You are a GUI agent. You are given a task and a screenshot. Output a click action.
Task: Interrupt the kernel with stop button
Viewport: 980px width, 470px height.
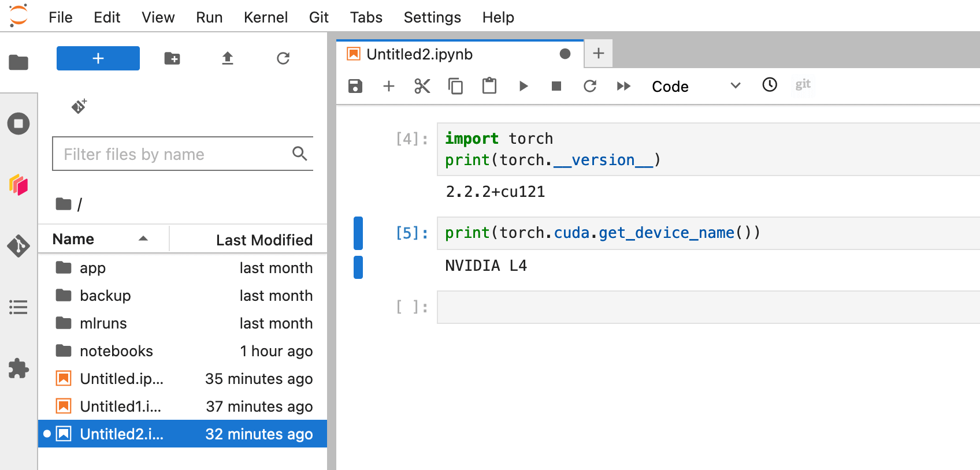tap(556, 86)
